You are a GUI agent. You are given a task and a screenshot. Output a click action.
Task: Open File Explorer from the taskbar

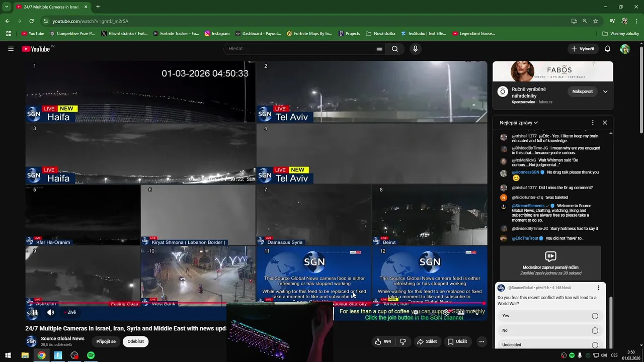coord(25,355)
